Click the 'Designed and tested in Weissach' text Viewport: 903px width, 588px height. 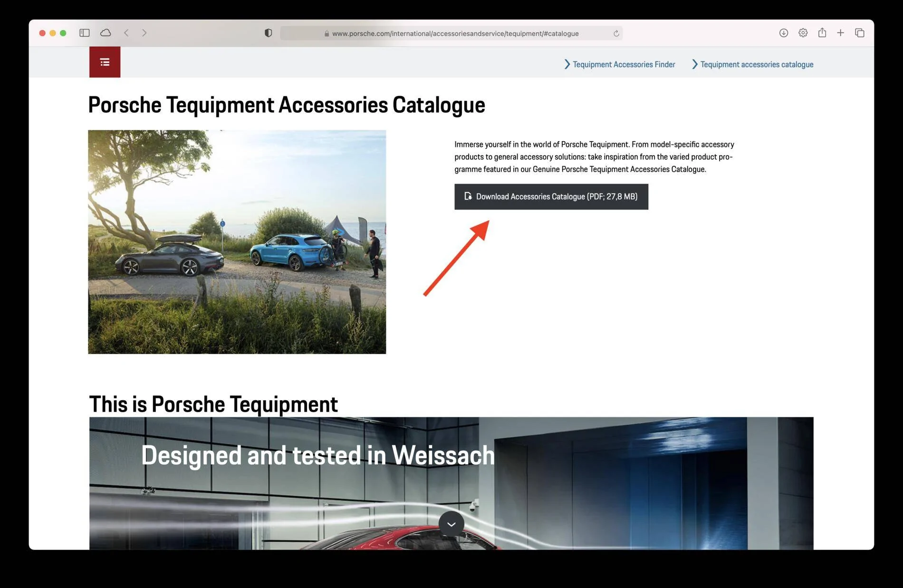tap(317, 455)
